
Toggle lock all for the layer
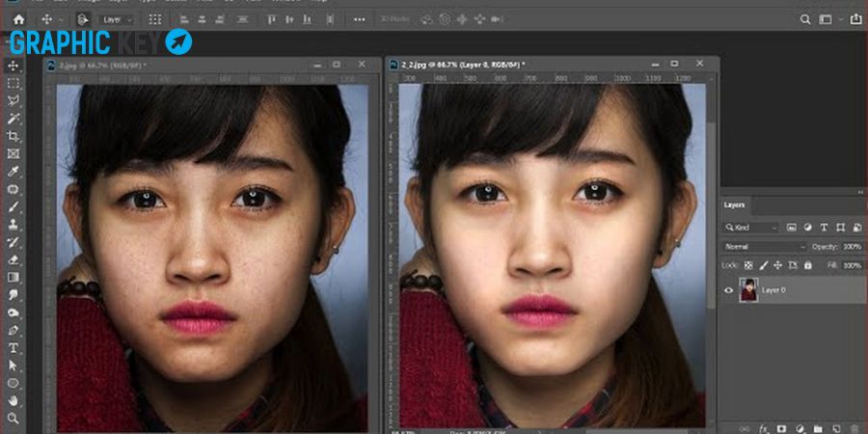coord(807,265)
